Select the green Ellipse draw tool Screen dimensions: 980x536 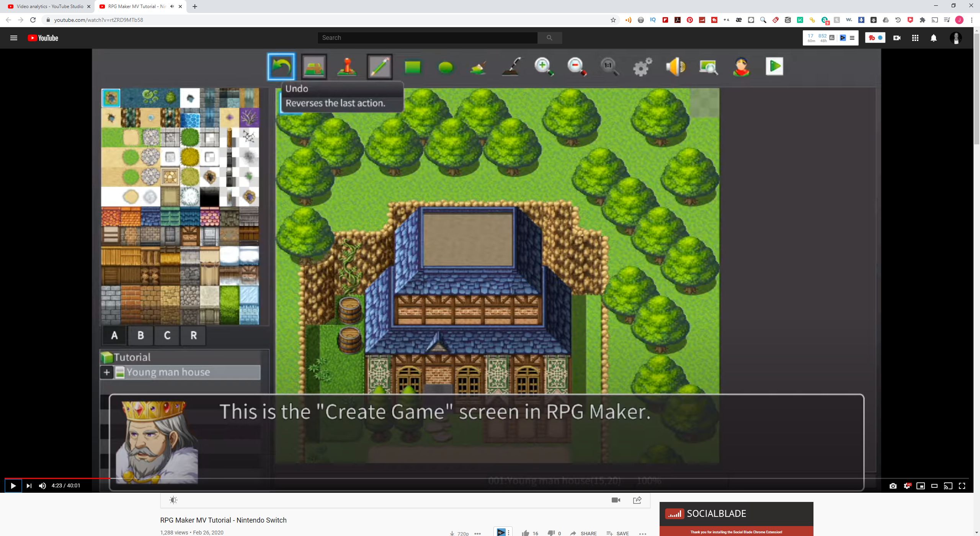point(446,67)
